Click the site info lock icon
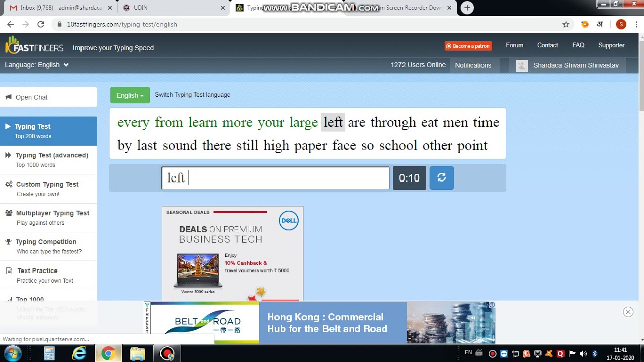 pyautogui.click(x=59, y=24)
